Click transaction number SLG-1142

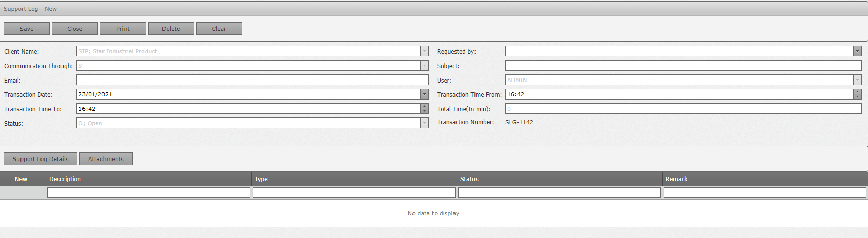click(x=519, y=122)
